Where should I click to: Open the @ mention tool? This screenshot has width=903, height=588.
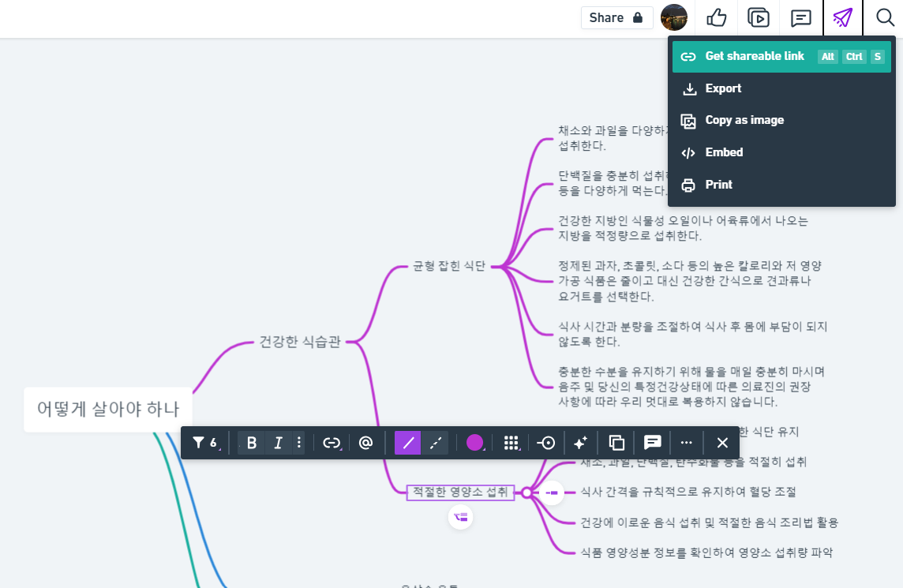(365, 443)
